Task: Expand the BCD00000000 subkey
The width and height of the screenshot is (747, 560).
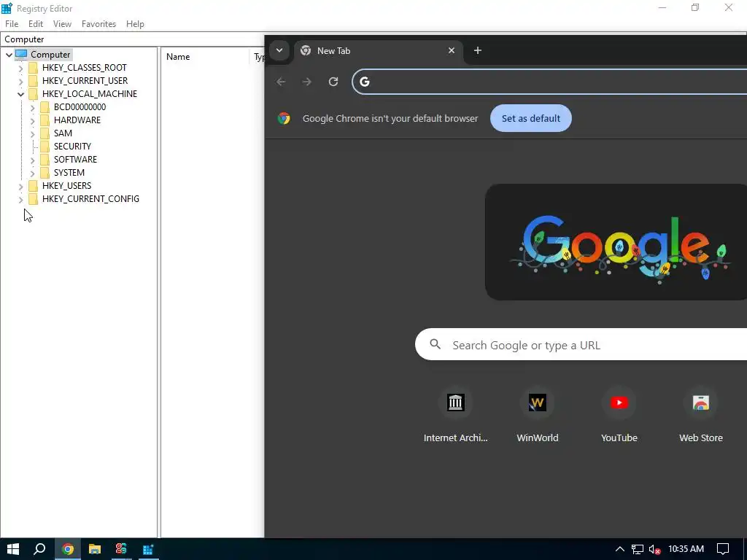Action: [32, 108]
